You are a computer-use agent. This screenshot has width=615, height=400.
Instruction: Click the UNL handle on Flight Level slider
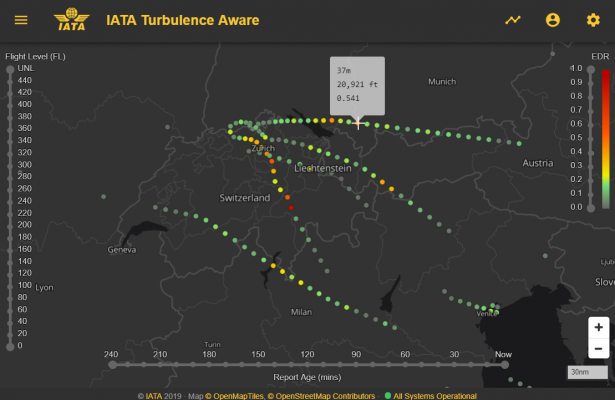pos(10,68)
